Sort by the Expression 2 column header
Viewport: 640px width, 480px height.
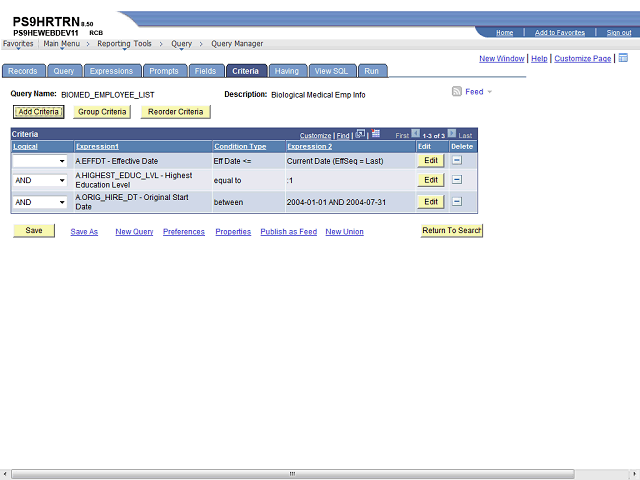tap(309, 147)
